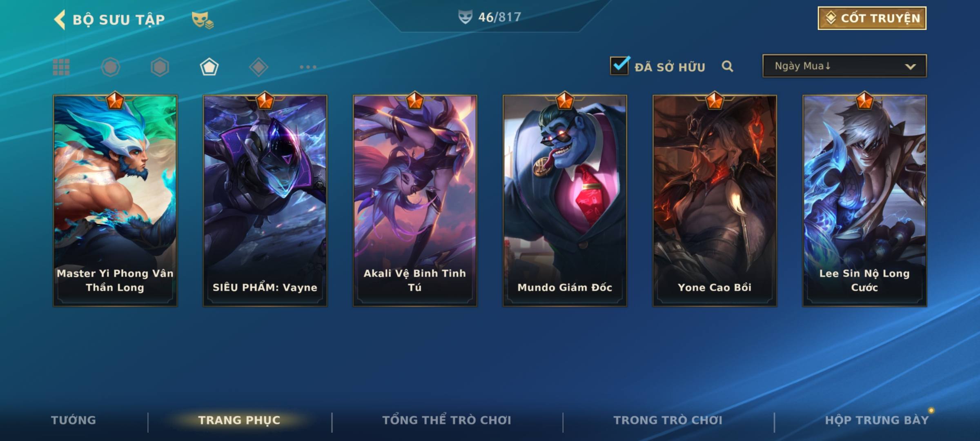Open the Cốt Truyện button

(872, 18)
